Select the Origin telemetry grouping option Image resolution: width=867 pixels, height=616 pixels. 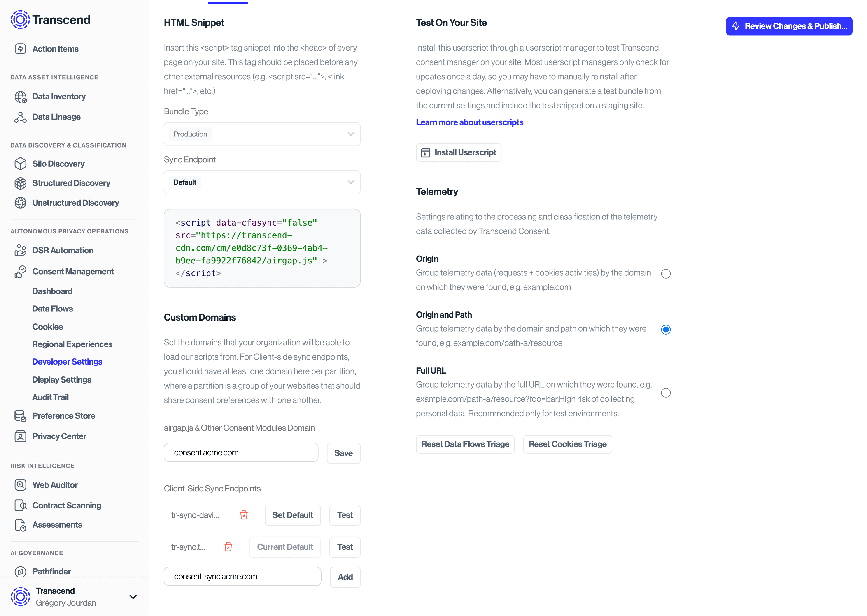coord(666,273)
